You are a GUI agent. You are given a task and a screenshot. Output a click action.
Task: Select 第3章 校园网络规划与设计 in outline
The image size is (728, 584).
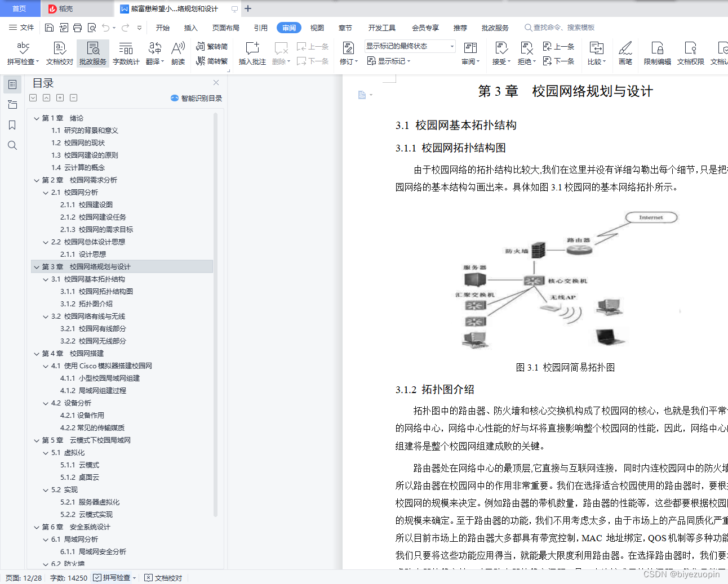[122, 267]
